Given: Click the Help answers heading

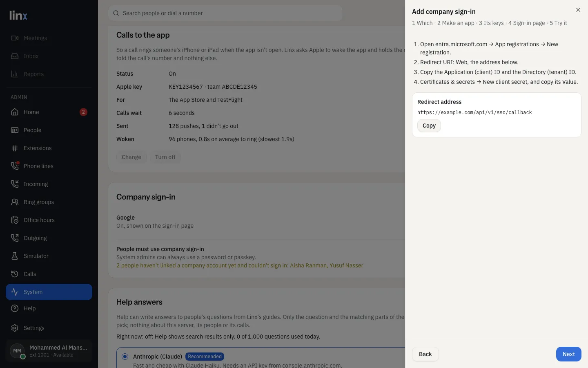Looking at the screenshot, I should point(139,302).
